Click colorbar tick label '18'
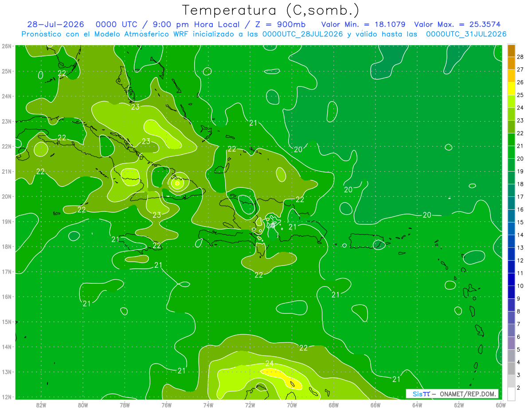 520,184
